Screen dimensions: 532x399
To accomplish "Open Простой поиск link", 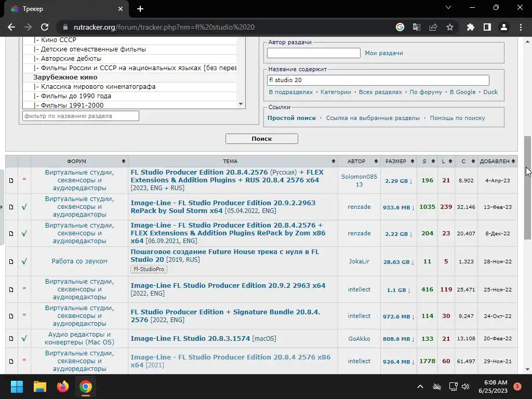I will 291,118.
